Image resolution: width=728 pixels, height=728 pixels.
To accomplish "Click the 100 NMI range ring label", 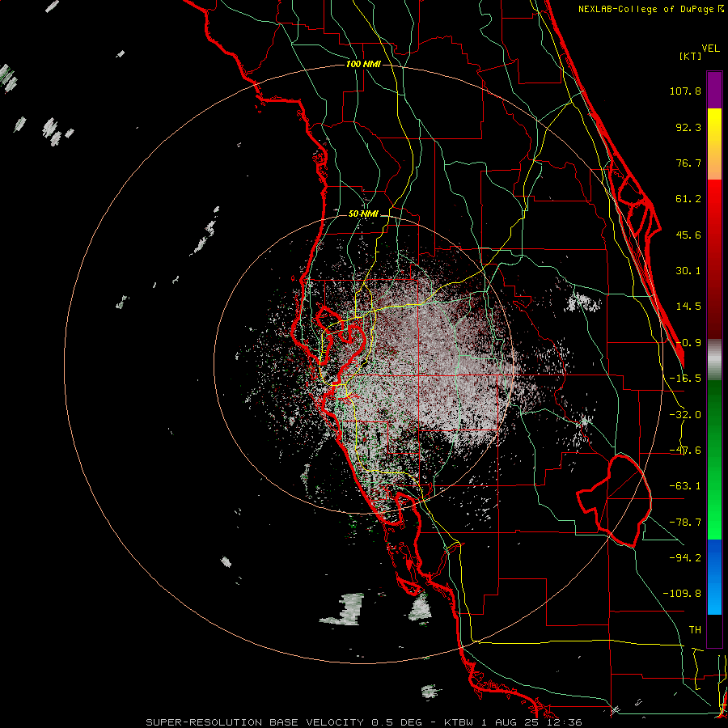I will (363, 64).
